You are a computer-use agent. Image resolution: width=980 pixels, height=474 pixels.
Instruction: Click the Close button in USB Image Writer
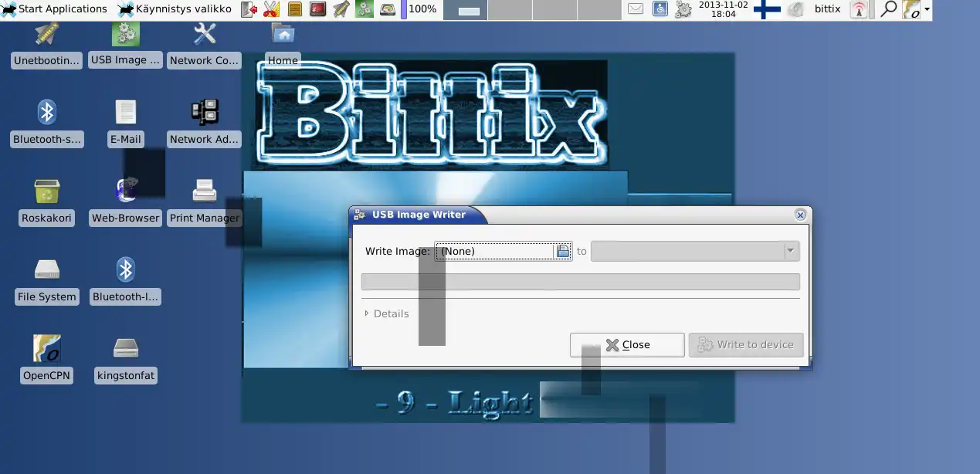(627, 345)
